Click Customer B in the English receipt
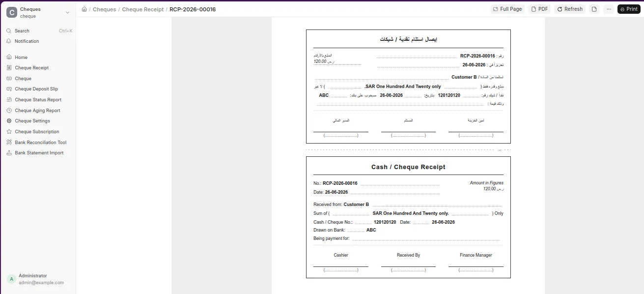 click(356, 205)
